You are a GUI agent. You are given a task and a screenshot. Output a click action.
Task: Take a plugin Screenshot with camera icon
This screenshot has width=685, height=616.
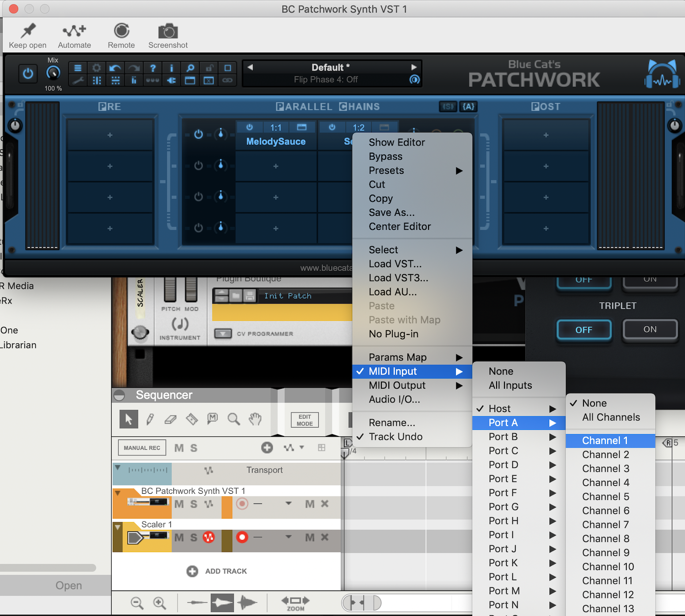click(168, 31)
